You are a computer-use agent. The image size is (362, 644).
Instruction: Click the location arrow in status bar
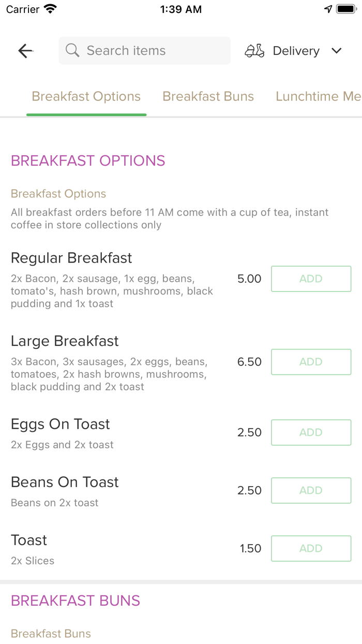pyautogui.click(x=328, y=8)
